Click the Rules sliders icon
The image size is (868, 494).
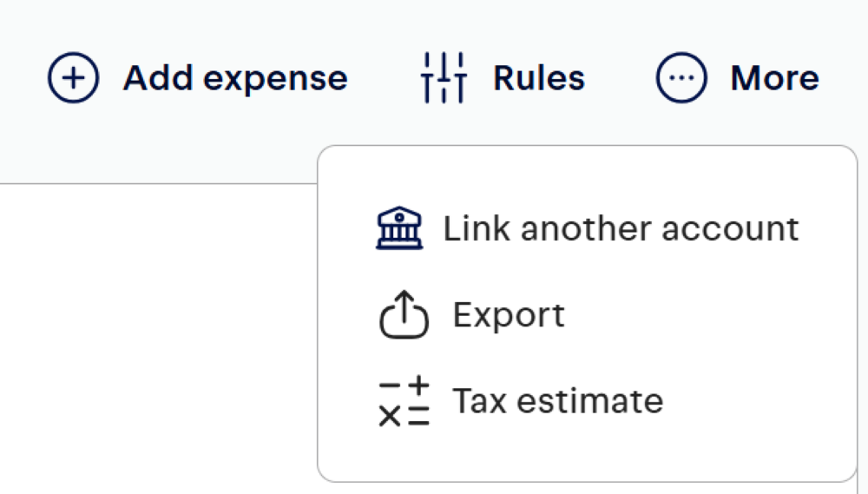tap(444, 77)
